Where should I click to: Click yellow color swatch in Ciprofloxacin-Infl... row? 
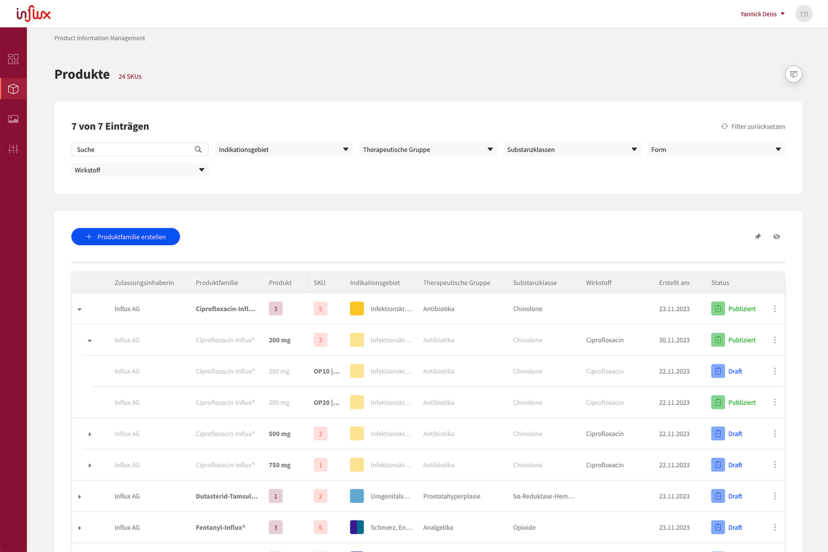pyautogui.click(x=357, y=308)
